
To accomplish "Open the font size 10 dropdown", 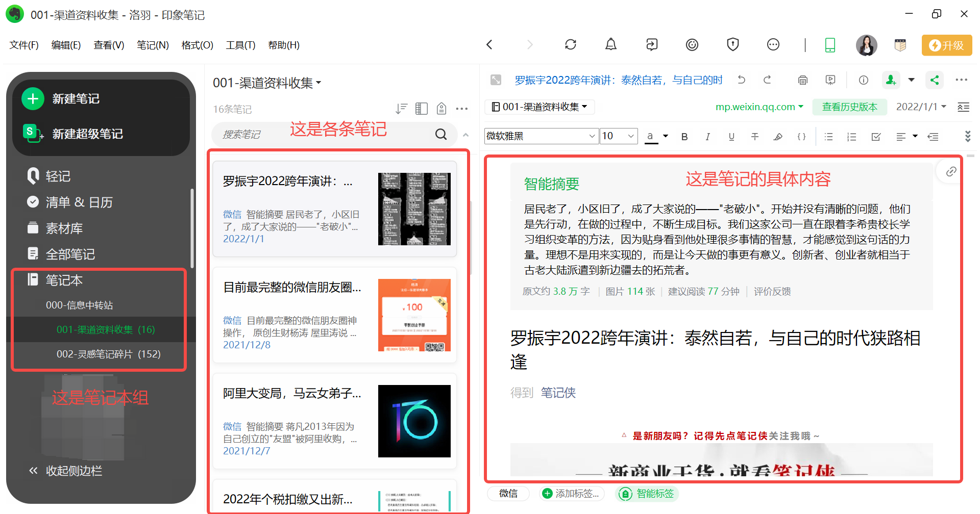I will click(x=619, y=136).
